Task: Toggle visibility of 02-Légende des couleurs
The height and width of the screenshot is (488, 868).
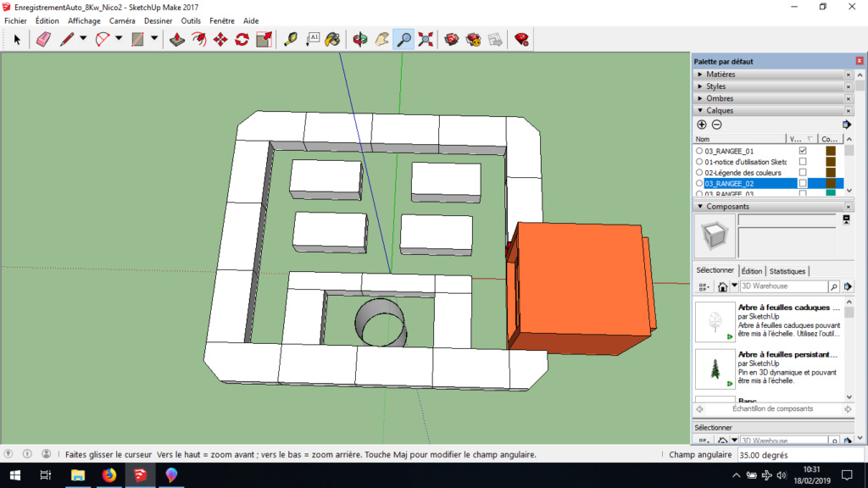Action: click(803, 173)
